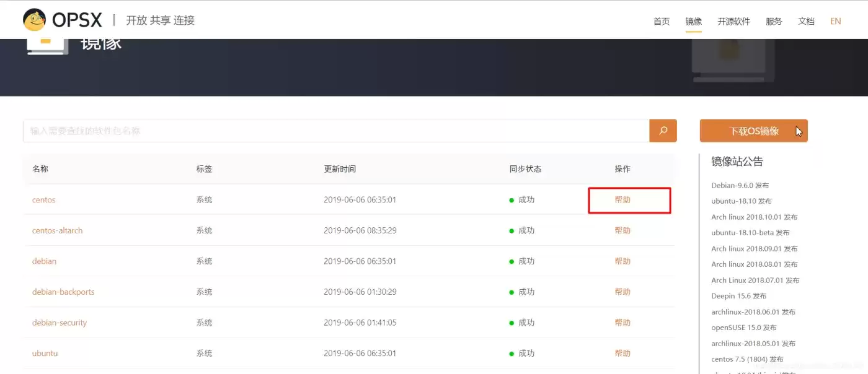The width and height of the screenshot is (868, 374).
Task: Click the 下载OS镜像 button
Action: point(754,131)
